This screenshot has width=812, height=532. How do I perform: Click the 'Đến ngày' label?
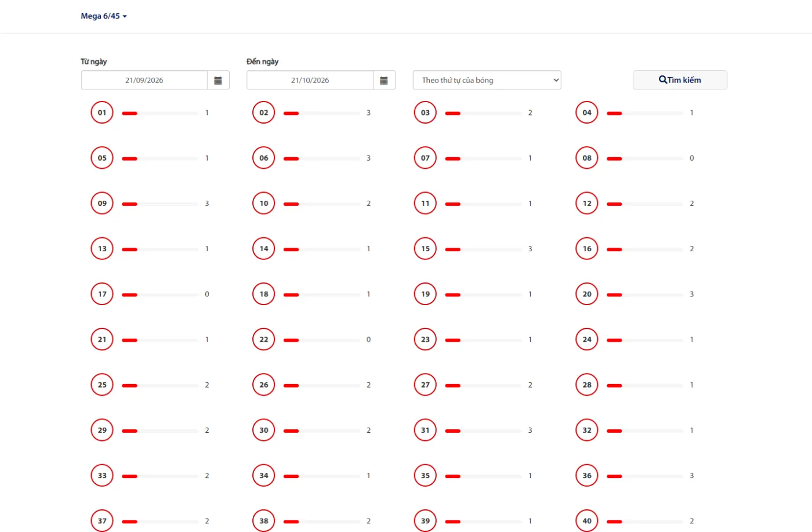tap(262, 61)
